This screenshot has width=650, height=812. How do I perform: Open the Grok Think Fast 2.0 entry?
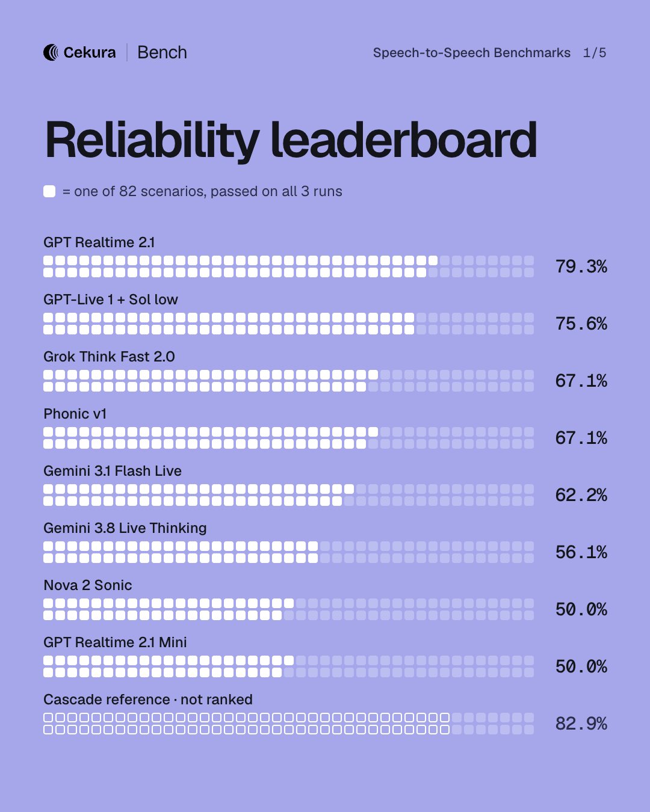pyautogui.click(x=109, y=357)
